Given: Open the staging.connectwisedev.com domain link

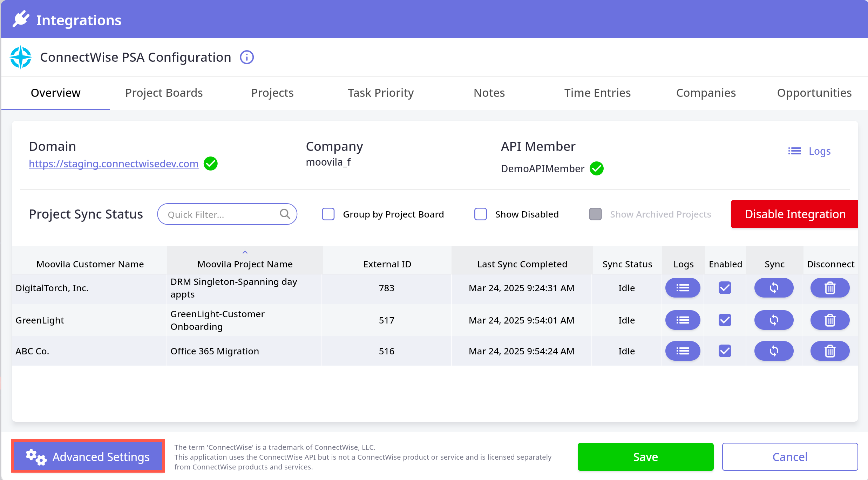Looking at the screenshot, I should click(x=114, y=164).
